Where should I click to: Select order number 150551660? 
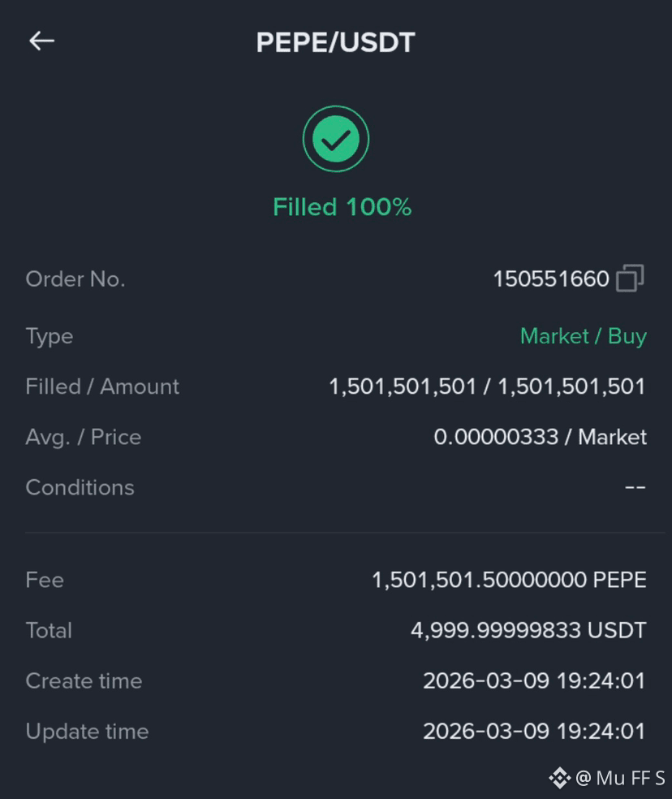(551, 279)
